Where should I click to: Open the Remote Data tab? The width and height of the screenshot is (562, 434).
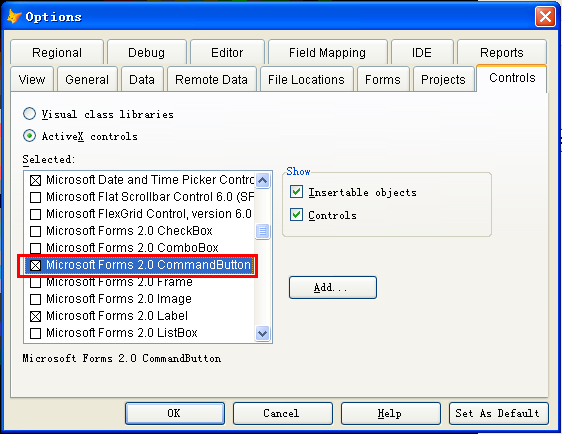tap(211, 79)
